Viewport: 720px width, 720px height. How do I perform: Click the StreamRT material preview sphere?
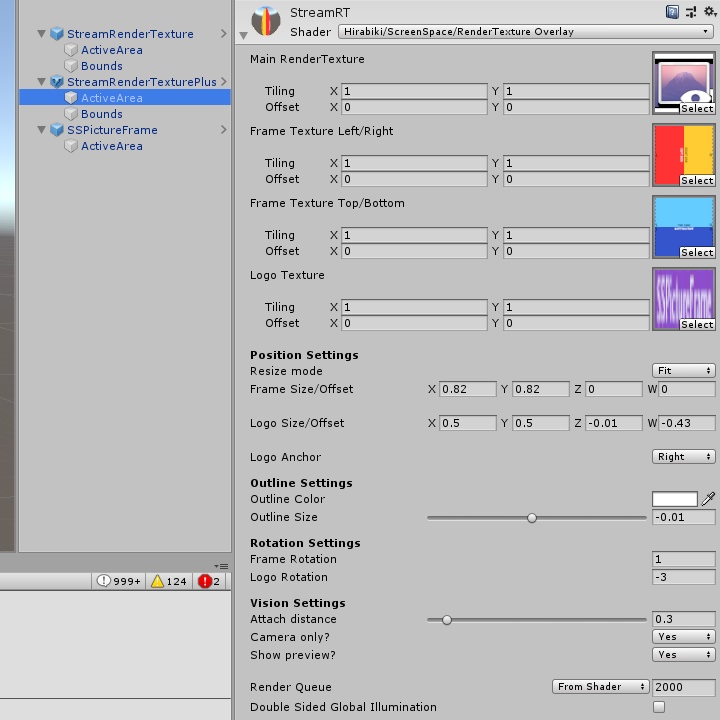click(x=266, y=21)
